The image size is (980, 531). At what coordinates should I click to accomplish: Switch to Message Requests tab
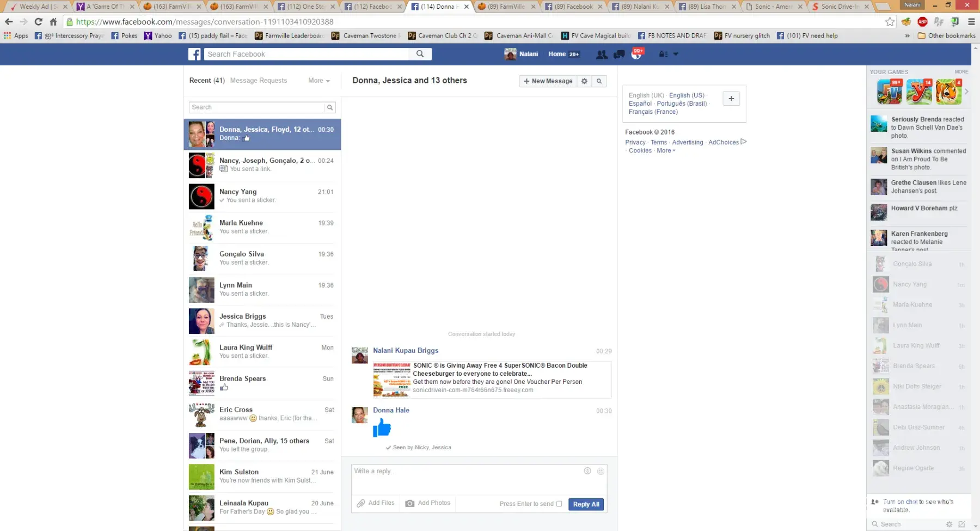(x=258, y=81)
